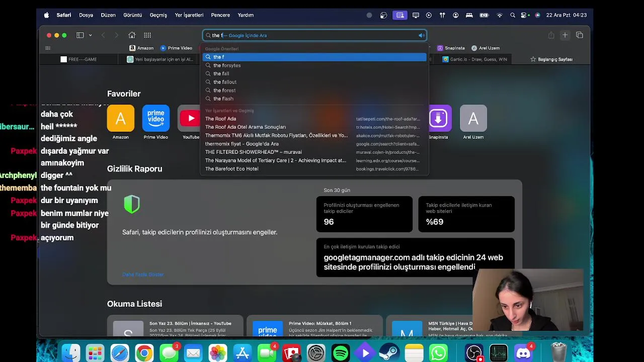Select the suggestion 'the flash'
The width and height of the screenshot is (644, 362).
coord(314,99)
